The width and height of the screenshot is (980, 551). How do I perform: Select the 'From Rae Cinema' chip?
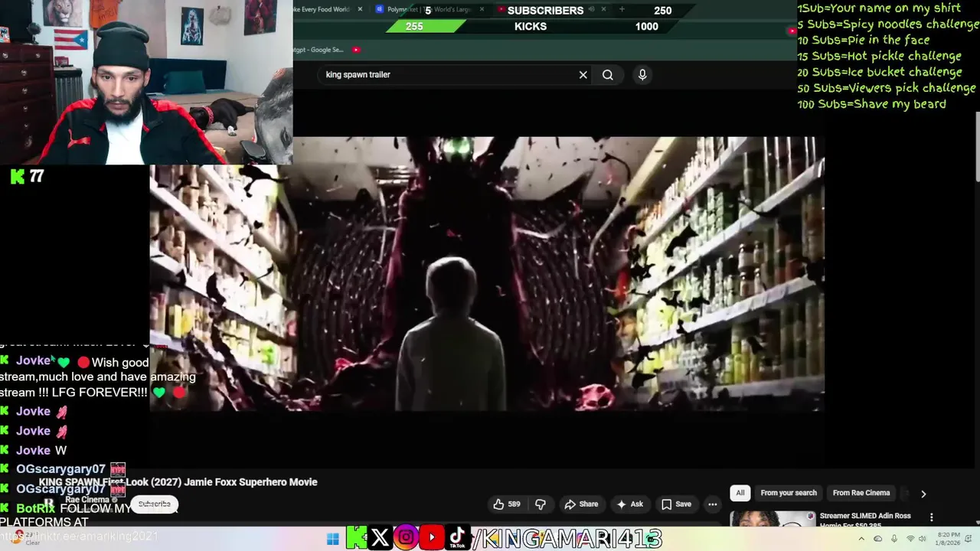861,494
